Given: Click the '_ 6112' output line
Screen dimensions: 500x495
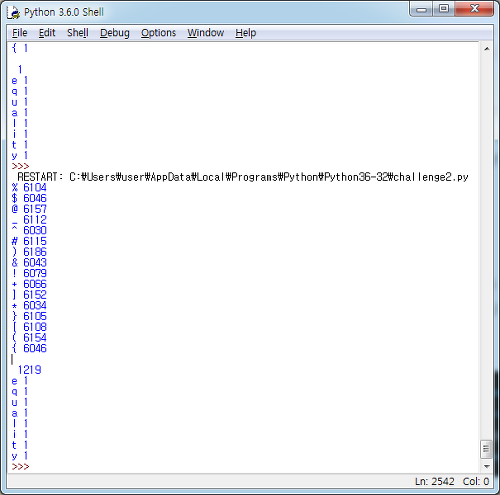Looking at the screenshot, I should [29, 220].
